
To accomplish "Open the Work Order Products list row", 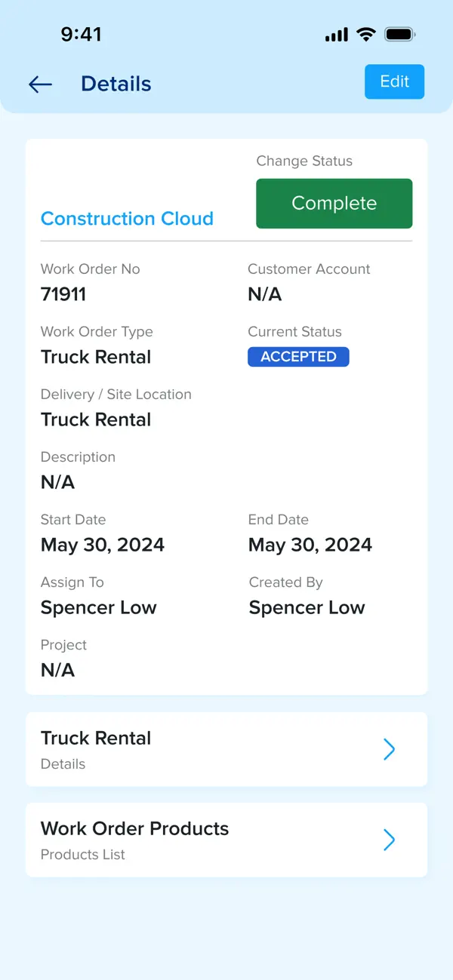I will pyautogui.click(x=226, y=840).
